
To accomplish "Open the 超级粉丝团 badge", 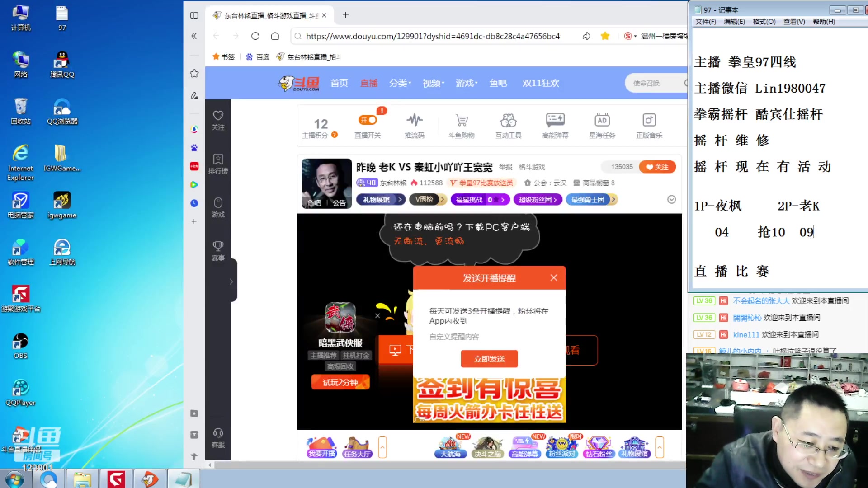I will (538, 200).
